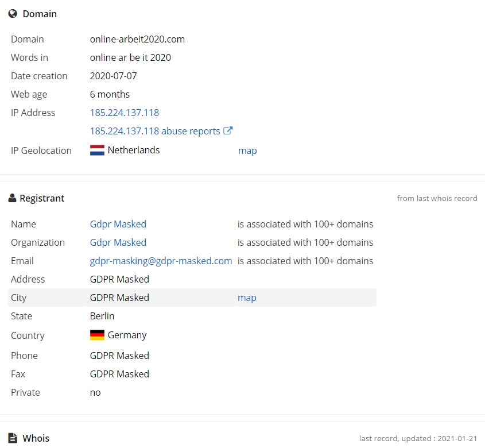The width and height of the screenshot is (485, 448).
Task: Click the Netherlands flag icon
Action: click(97, 150)
